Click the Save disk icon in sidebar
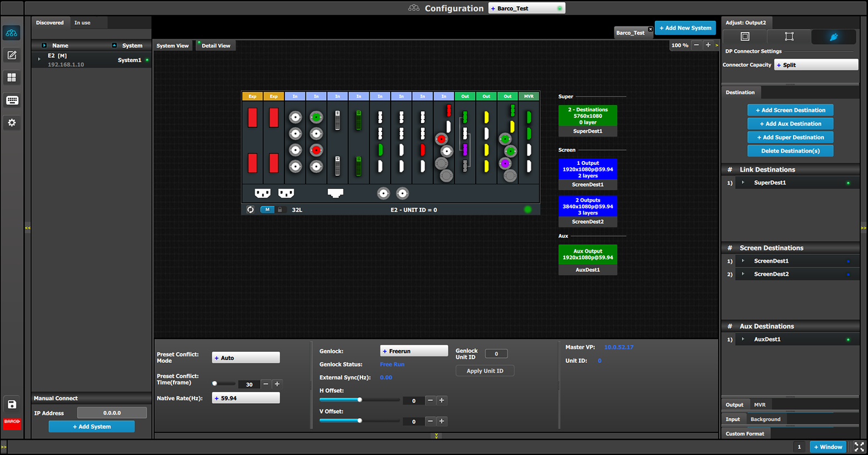Image resolution: width=868 pixels, height=455 pixels. (12, 404)
